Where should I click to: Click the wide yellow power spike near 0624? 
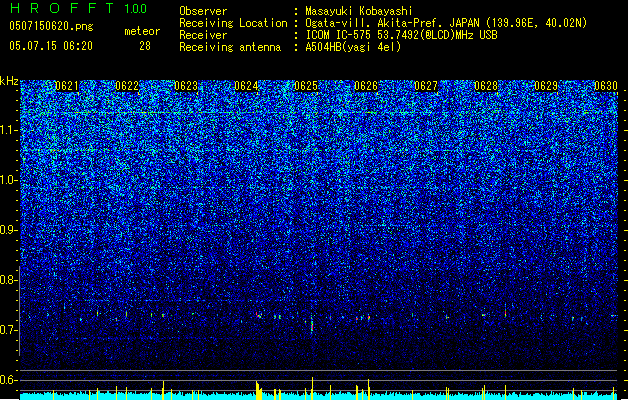pyautogui.click(x=259, y=390)
